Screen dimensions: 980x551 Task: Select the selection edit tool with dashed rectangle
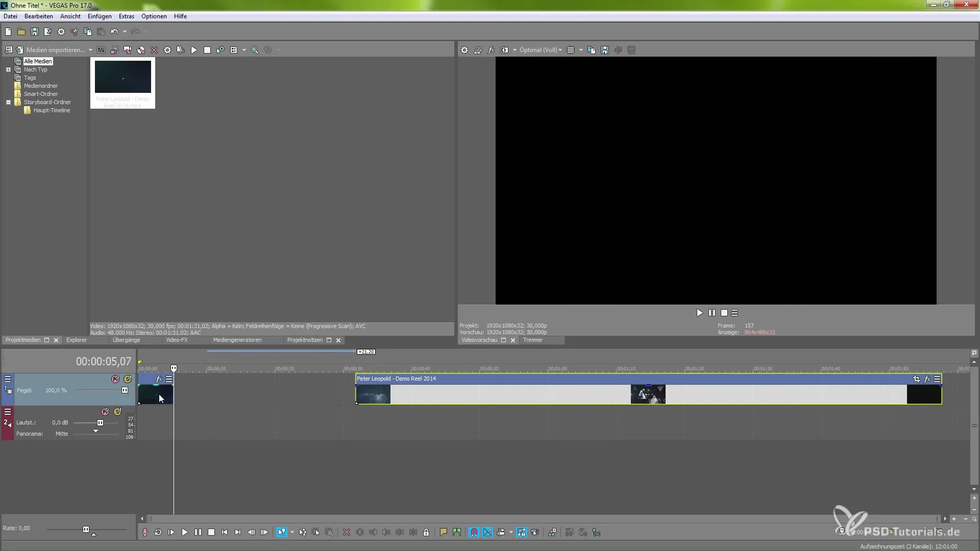pos(316,532)
